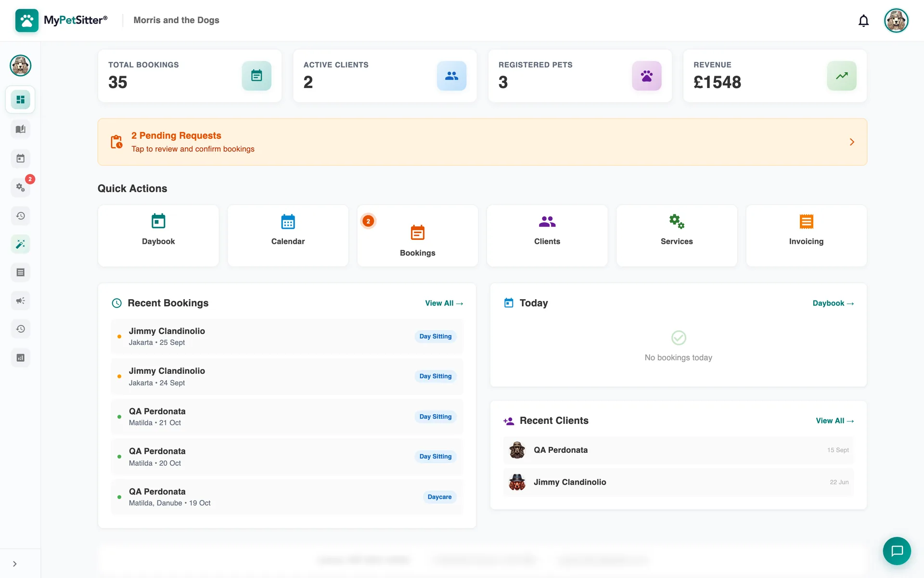Viewport: 924px width, 578px height.
Task: Click View All in Recent Clients
Action: click(x=835, y=420)
